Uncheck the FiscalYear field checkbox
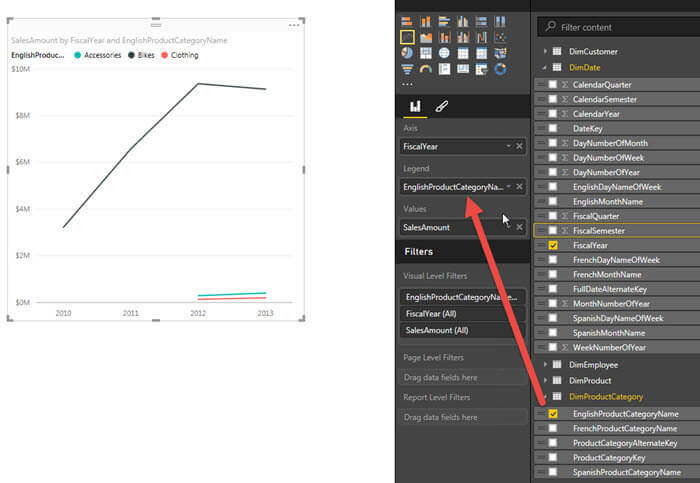This screenshot has height=483, width=700. point(553,245)
